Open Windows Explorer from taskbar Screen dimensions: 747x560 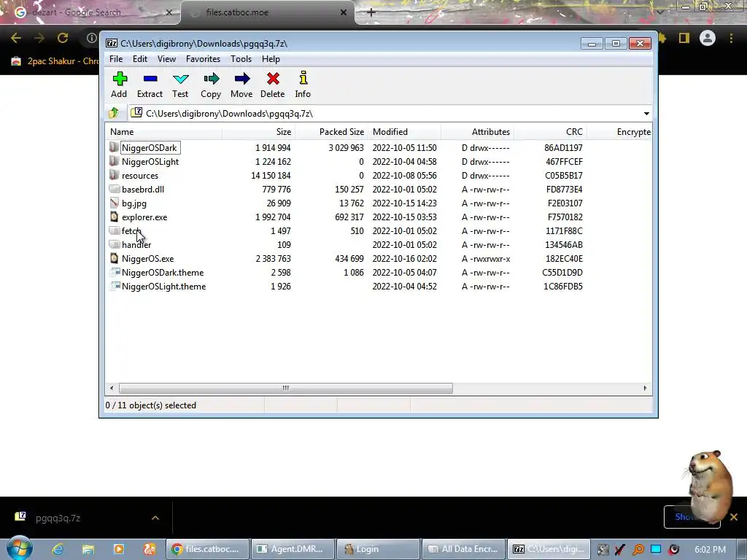[x=88, y=549]
